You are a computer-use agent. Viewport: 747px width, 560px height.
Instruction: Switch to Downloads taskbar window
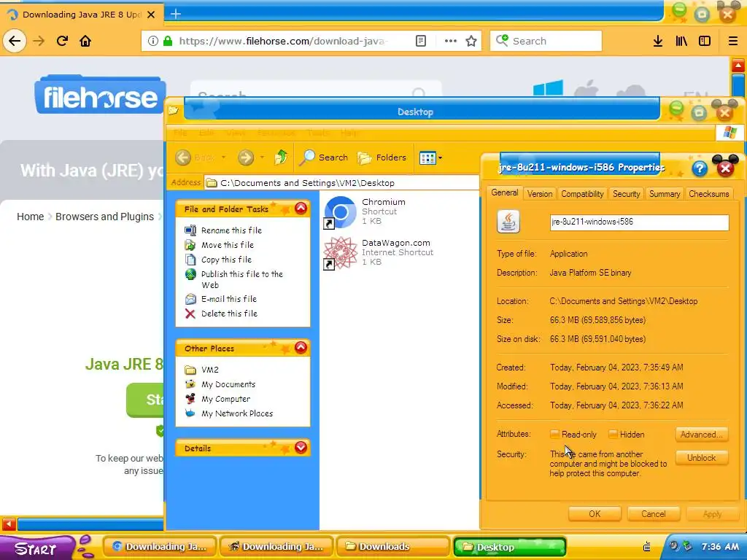tap(393, 546)
